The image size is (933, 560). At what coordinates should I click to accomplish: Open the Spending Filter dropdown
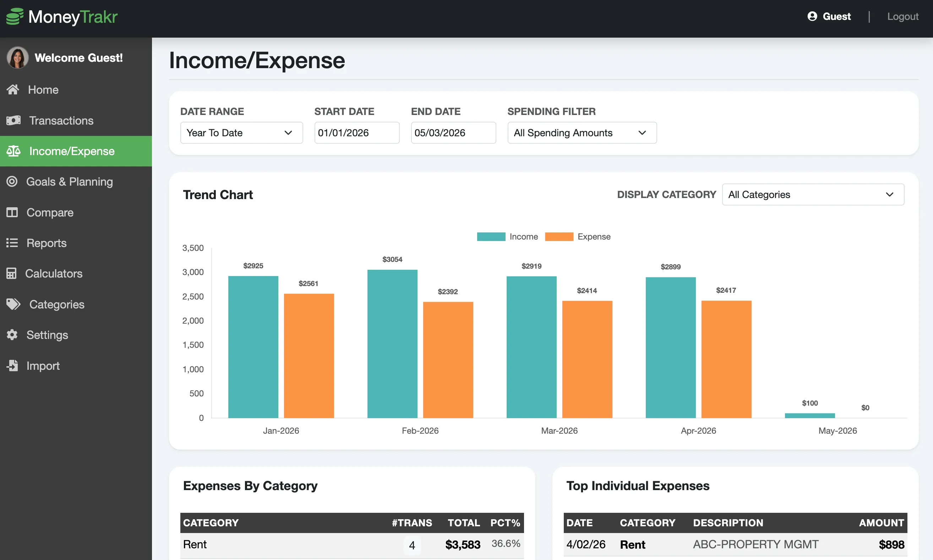(x=582, y=133)
